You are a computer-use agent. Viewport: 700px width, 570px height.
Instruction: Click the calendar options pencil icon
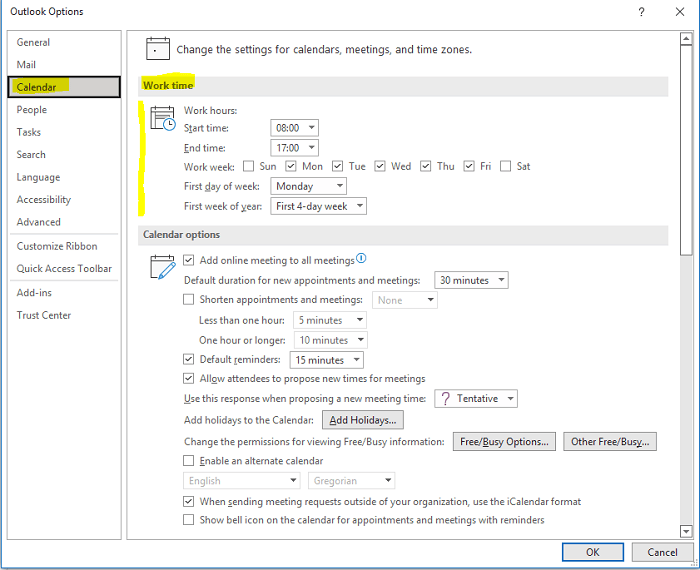point(162,267)
